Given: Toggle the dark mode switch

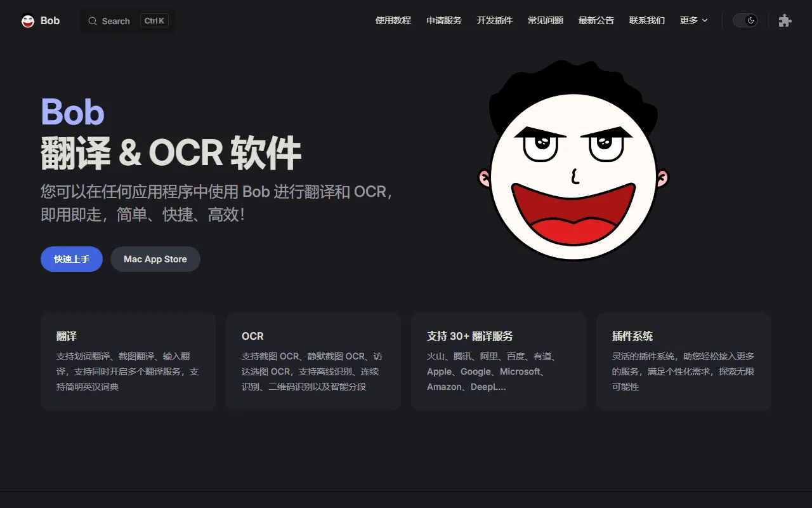Looking at the screenshot, I should click(745, 20).
